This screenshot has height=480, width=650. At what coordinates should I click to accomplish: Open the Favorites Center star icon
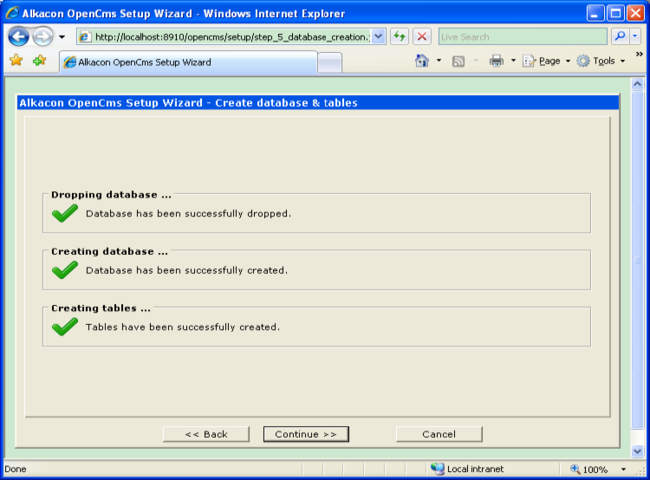[x=16, y=61]
